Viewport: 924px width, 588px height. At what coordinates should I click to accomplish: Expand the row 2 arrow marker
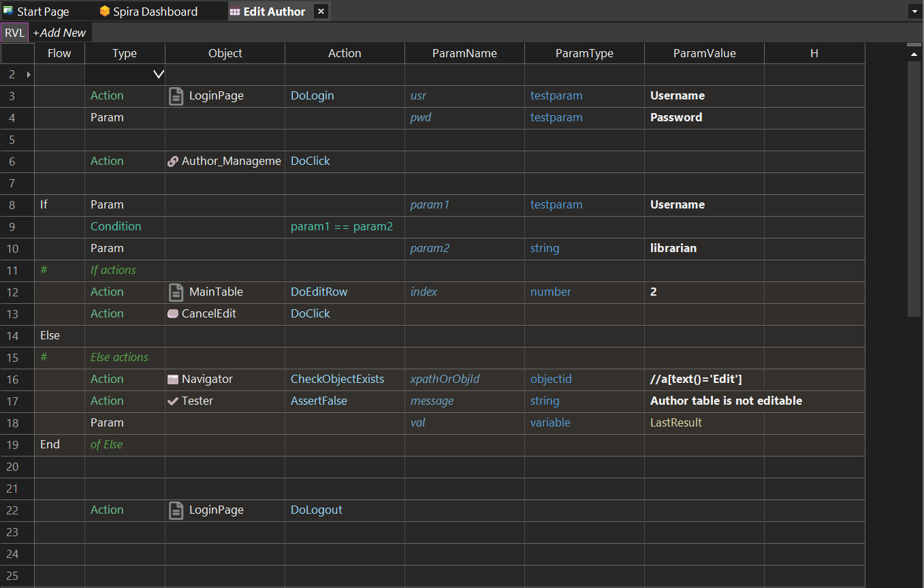click(29, 74)
